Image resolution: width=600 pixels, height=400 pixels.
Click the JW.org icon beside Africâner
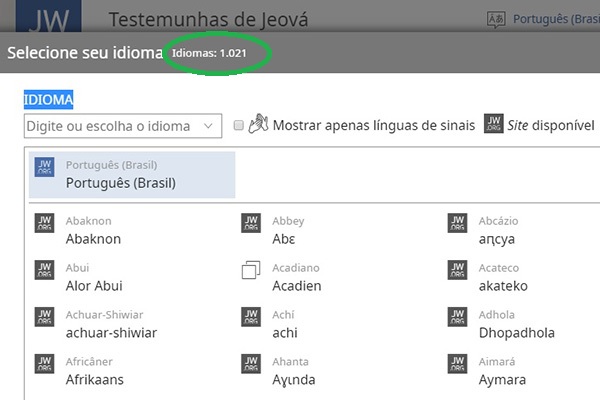[44, 364]
